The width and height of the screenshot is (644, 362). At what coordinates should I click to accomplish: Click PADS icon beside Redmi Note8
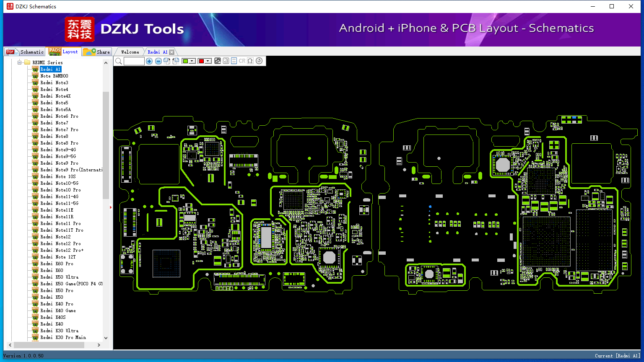coord(35,136)
